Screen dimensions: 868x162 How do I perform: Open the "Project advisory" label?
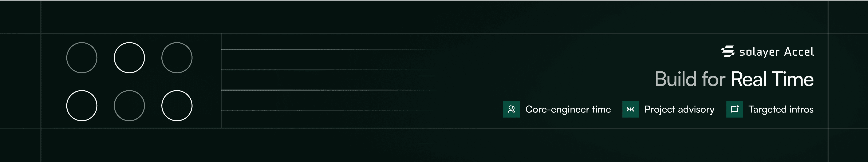click(x=679, y=110)
